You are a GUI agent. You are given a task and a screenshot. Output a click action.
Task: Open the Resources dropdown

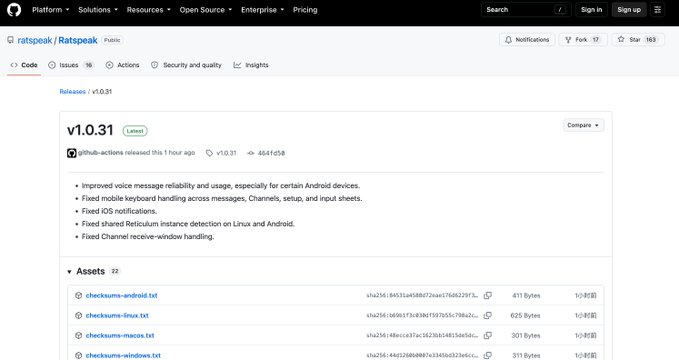pos(148,10)
